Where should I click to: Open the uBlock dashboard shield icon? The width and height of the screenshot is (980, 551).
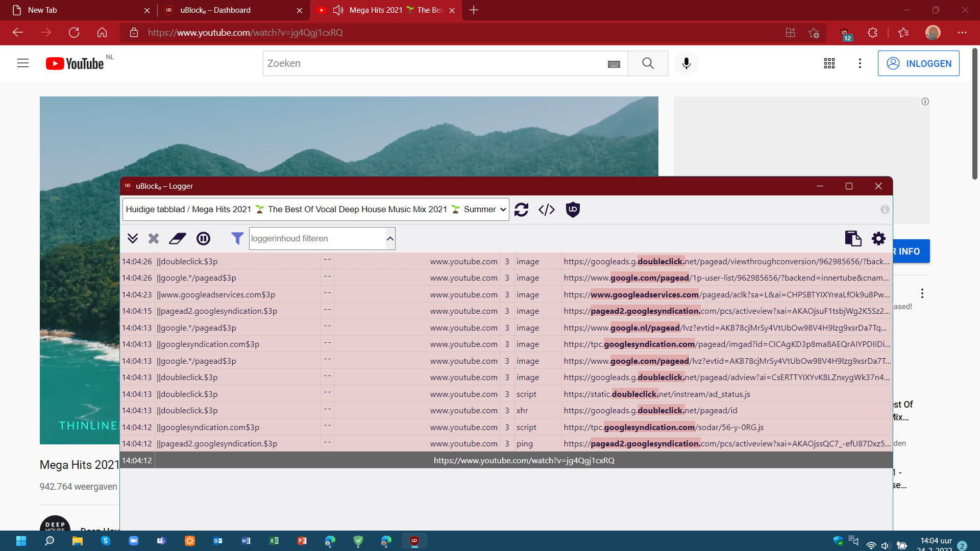573,210
